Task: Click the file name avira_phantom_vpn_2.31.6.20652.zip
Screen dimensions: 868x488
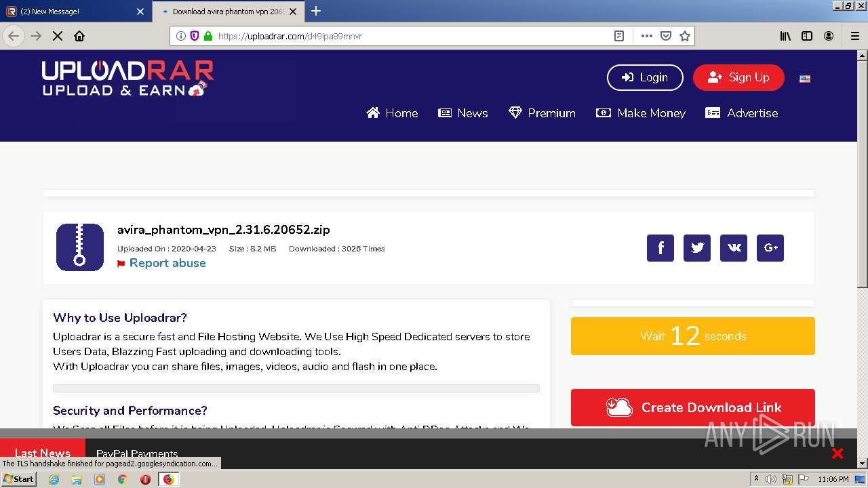Action: click(224, 230)
